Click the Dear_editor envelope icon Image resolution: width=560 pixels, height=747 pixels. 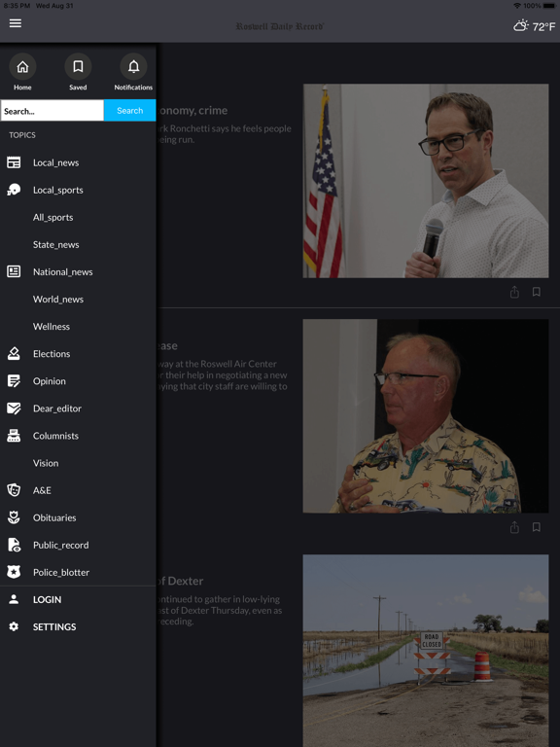pos(14,409)
